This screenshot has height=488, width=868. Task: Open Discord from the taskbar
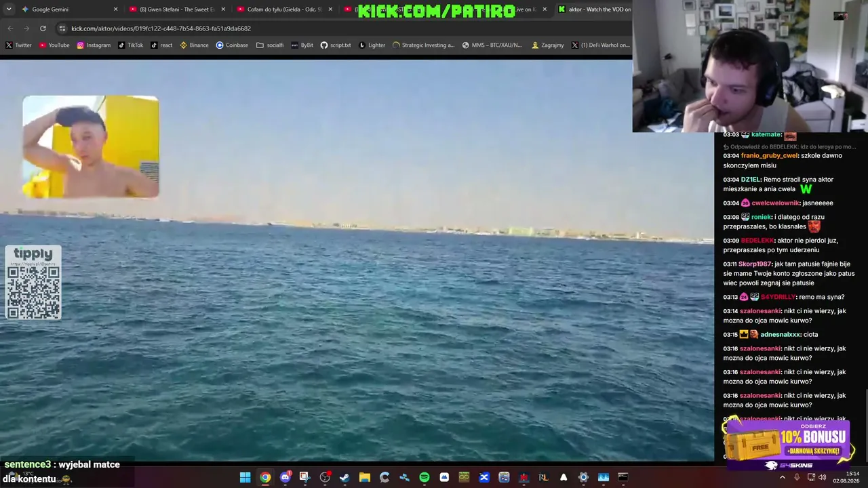(285, 477)
